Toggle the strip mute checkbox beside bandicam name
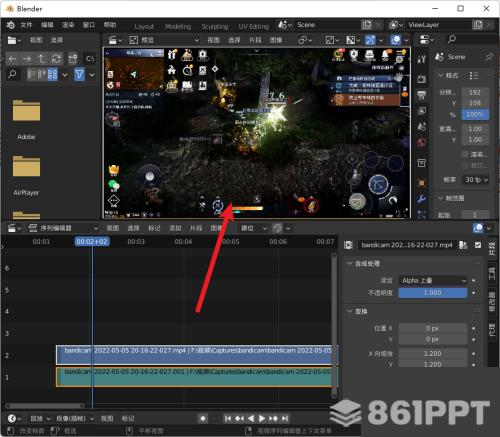Screen dimensions: 500x437 478,245
